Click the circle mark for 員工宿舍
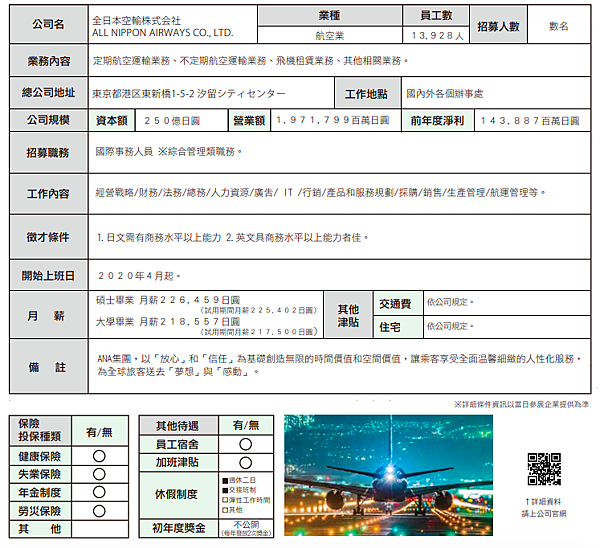Image resolution: width=600 pixels, height=548 pixels. [x=245, y=444]
